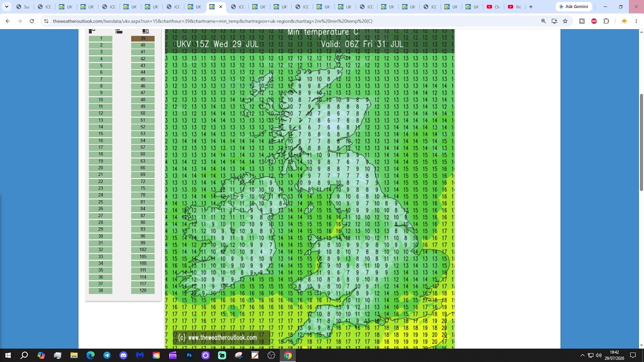Select forecast hour 24
This screenshot has width=644, height=362.
tap(101, 195)
